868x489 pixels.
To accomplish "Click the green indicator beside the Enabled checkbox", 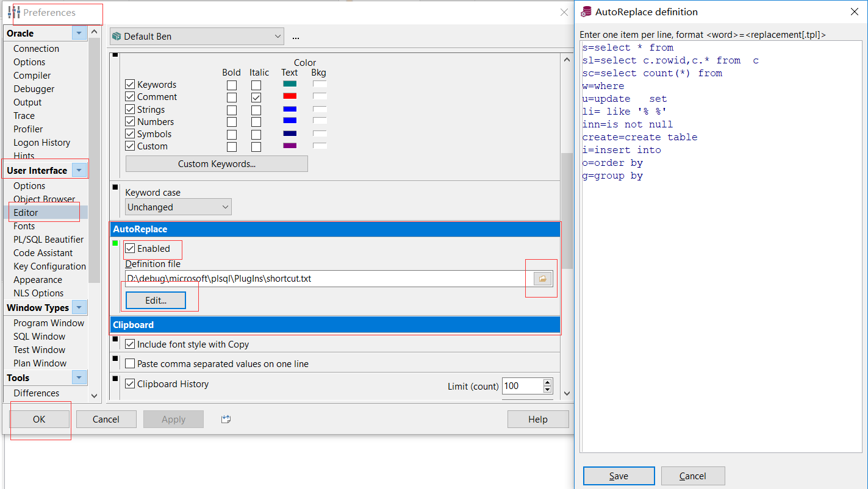I will 115,243.
